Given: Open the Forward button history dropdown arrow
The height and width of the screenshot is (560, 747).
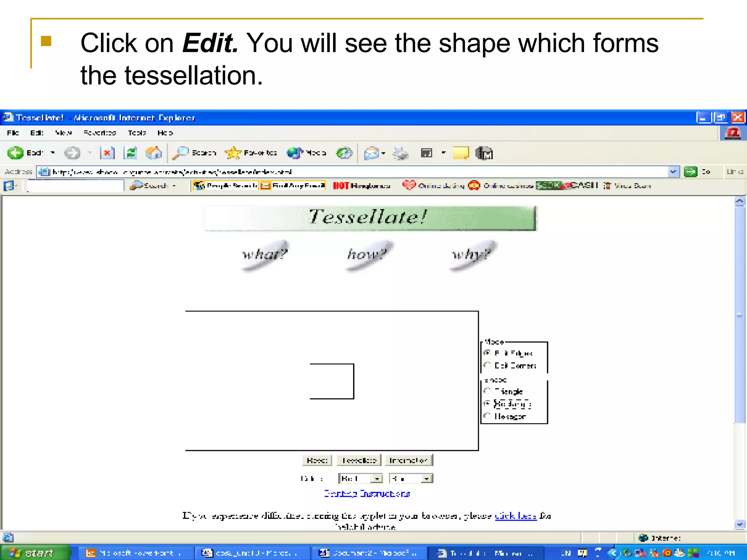Looking at the screenshot, I should [x=89, y=153].
